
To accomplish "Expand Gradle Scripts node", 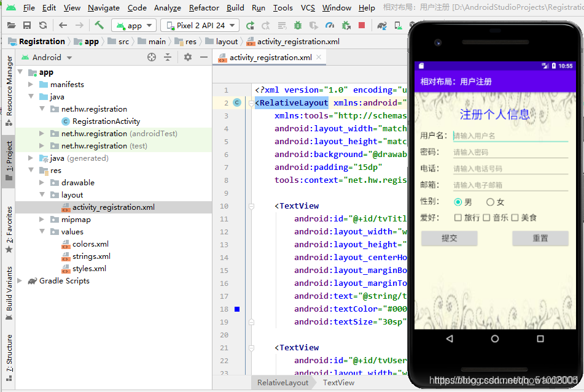I will [20, 281].
